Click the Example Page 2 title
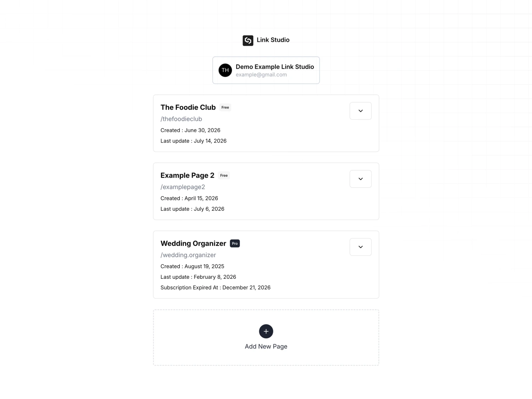Screen dimensions: 532x399 187,176
